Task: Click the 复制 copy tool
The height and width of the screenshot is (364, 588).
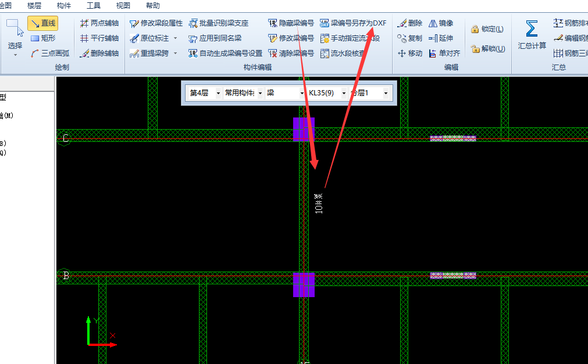Action: (410, 38)
